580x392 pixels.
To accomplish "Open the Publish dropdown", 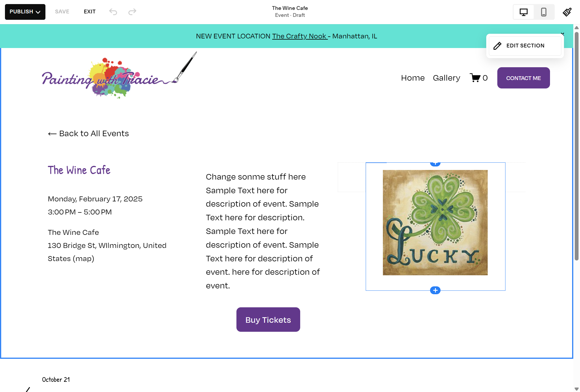I will 25,12.
